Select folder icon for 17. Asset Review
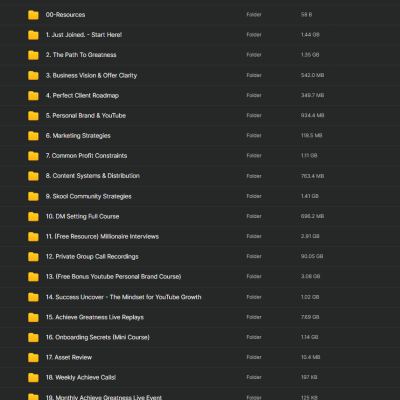This screenshot has height=400, width=400. pyautogui.click(x=33, y=358)
